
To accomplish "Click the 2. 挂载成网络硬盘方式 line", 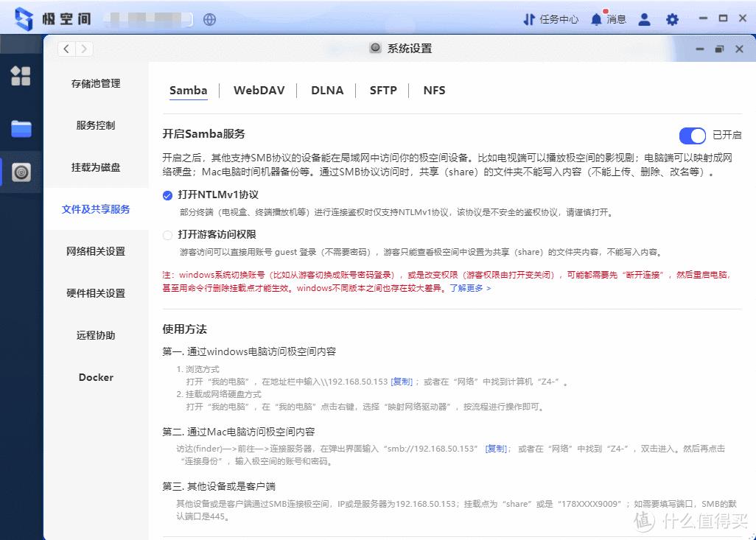I will coord(219,394).
